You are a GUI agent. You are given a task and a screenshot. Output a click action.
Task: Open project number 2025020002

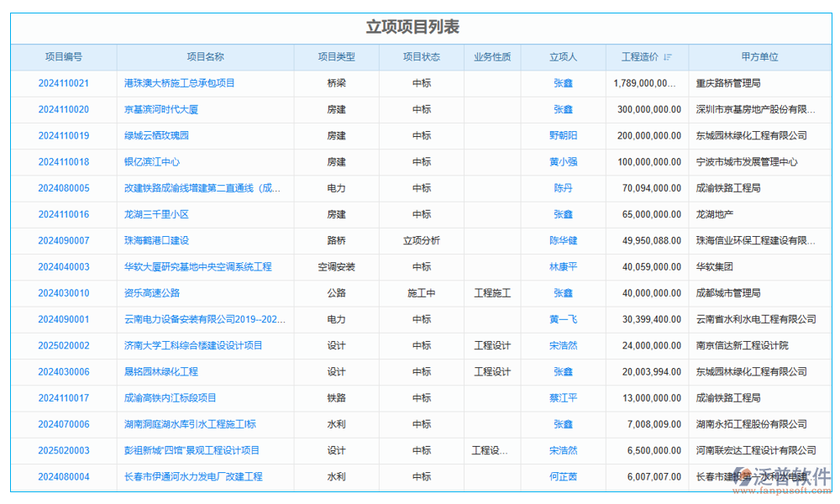(63, 345)
